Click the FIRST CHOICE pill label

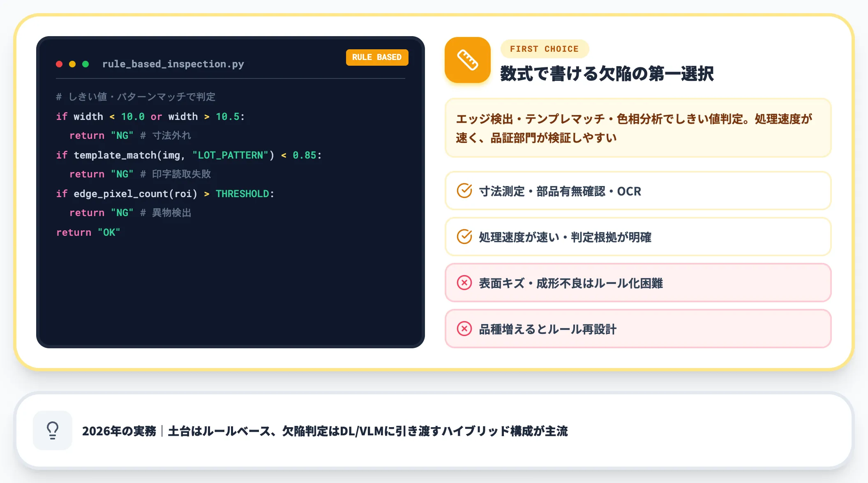coord(545,49)
